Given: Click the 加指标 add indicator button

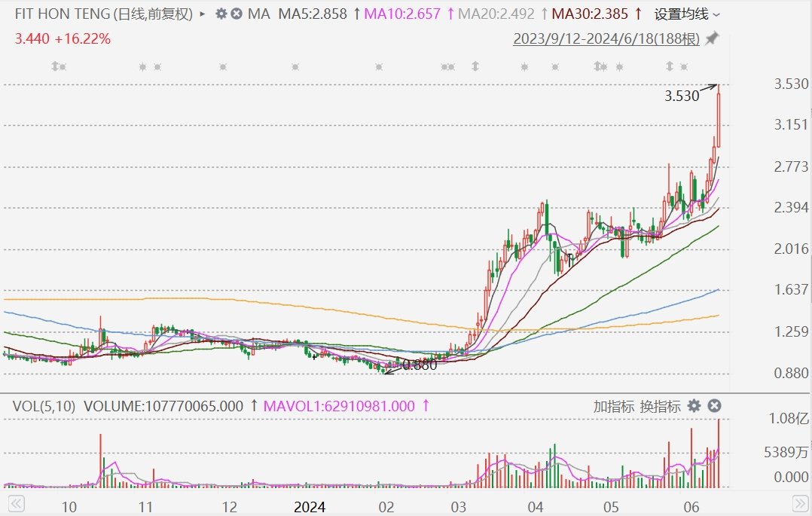Looking at the screenshot, I should click(x=614, y=406).
